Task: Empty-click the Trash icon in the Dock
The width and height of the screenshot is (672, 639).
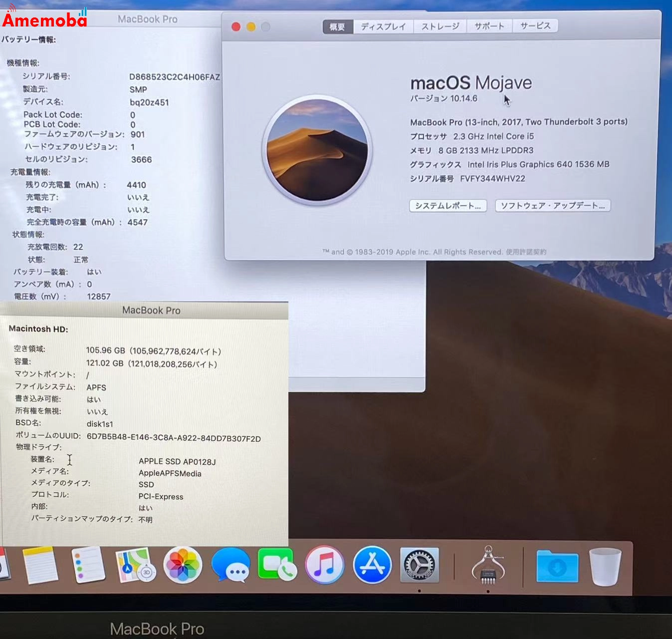Action: [604, 565]
